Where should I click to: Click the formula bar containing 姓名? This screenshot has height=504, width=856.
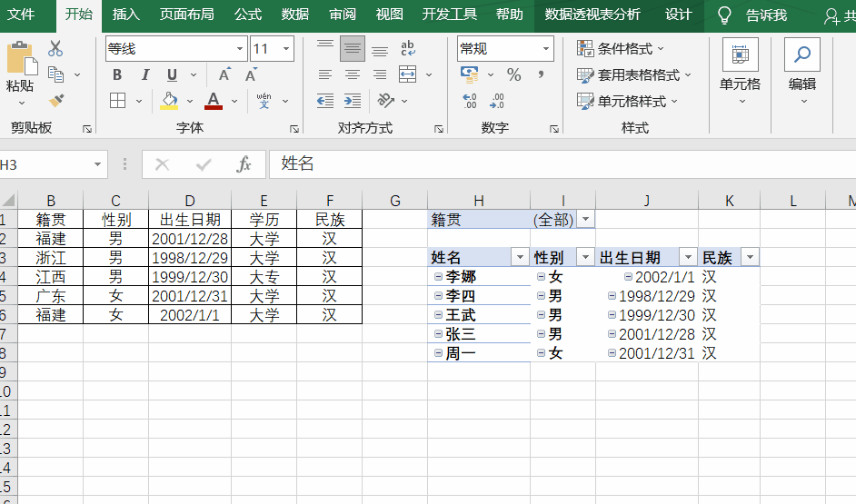[562, 164]
